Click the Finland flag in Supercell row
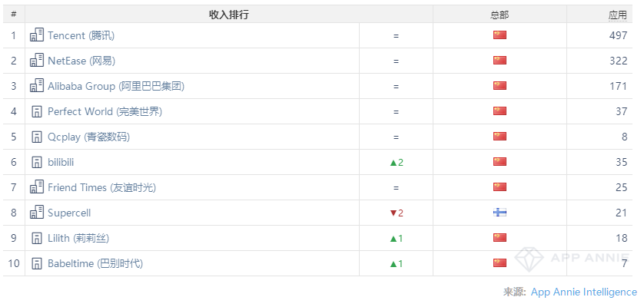The width and height of the screenshot is (644, 307). tap(500, 213)
